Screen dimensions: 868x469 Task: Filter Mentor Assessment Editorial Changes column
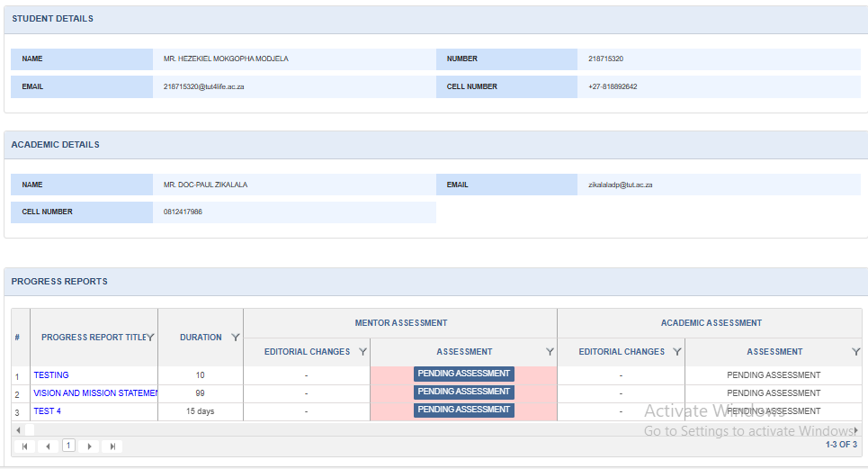pos(362,352)
